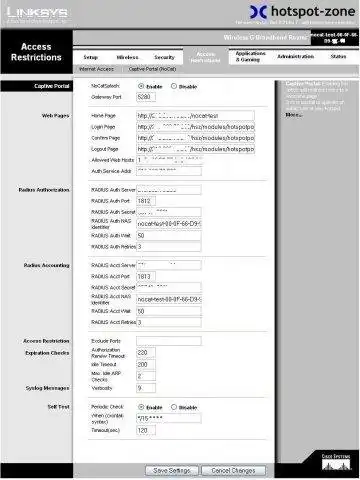Click the Idle Timeout field
Image resolution: width=360 pixels, height=480 pixels.
[146, 365]
